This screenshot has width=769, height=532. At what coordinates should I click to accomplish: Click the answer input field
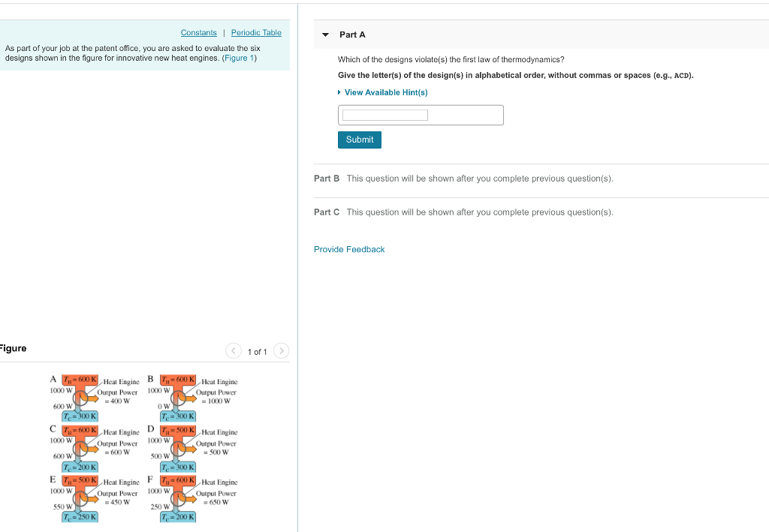(x=421, y=115)
